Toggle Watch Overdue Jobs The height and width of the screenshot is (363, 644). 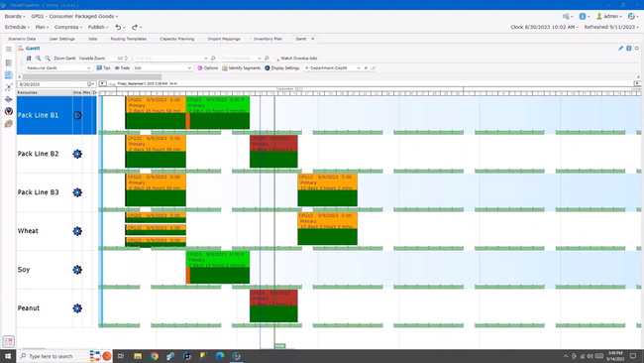click(296, 59)
